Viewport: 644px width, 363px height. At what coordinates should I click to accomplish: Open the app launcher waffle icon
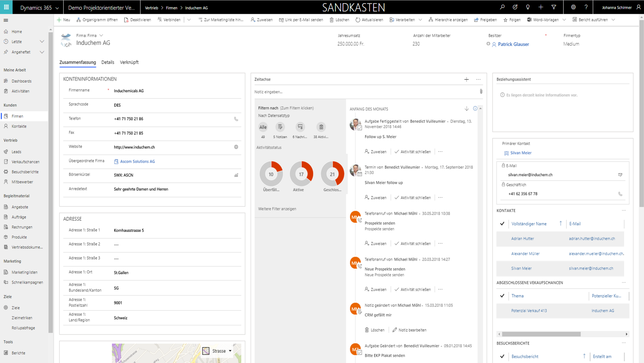[6, 7]
